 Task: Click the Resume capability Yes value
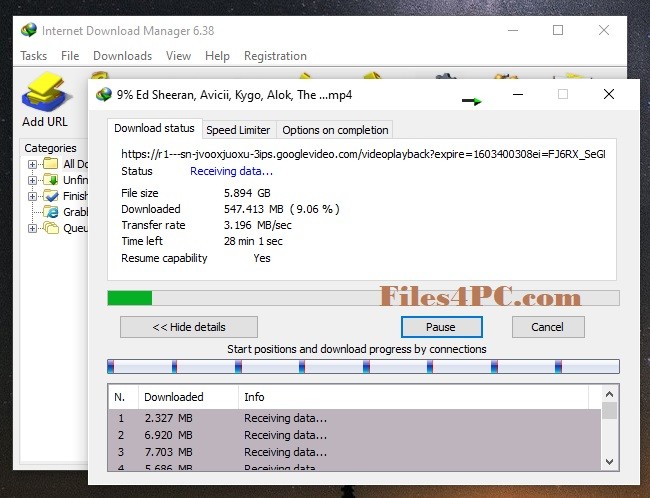coord(262,258)
